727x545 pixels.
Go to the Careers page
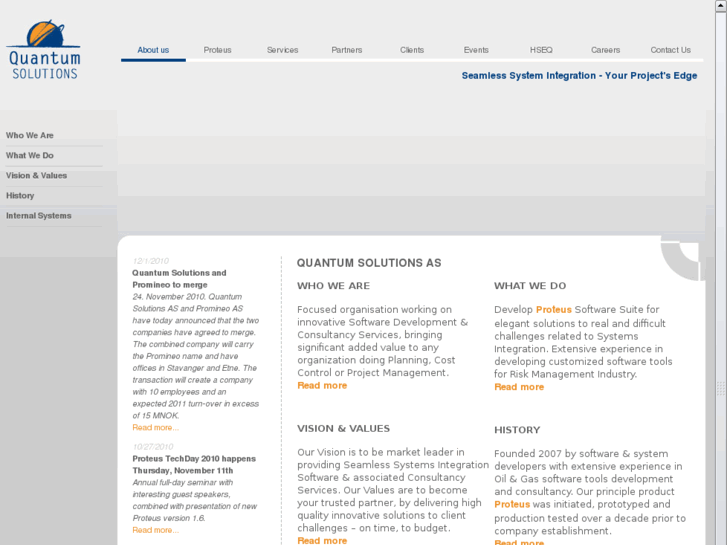(606, 50)
